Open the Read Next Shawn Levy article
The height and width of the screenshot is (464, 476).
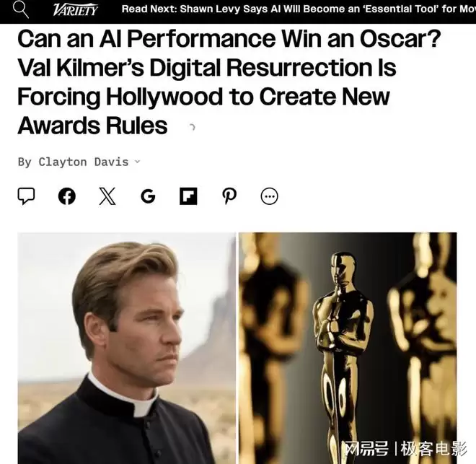click(x=299, y=9)
